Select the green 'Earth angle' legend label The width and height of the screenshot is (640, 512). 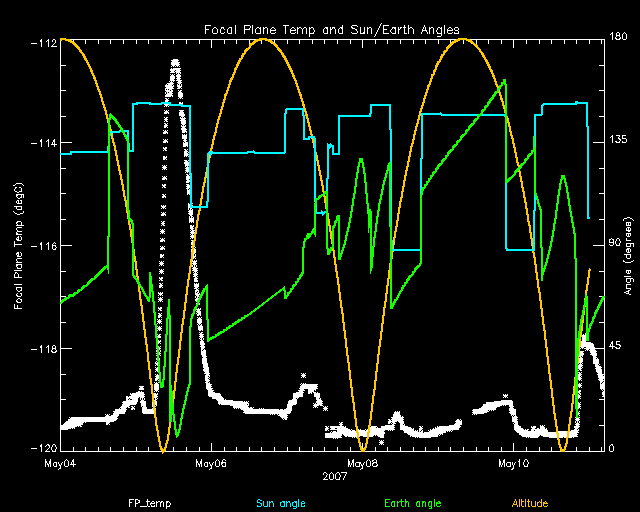pos(411,503)
